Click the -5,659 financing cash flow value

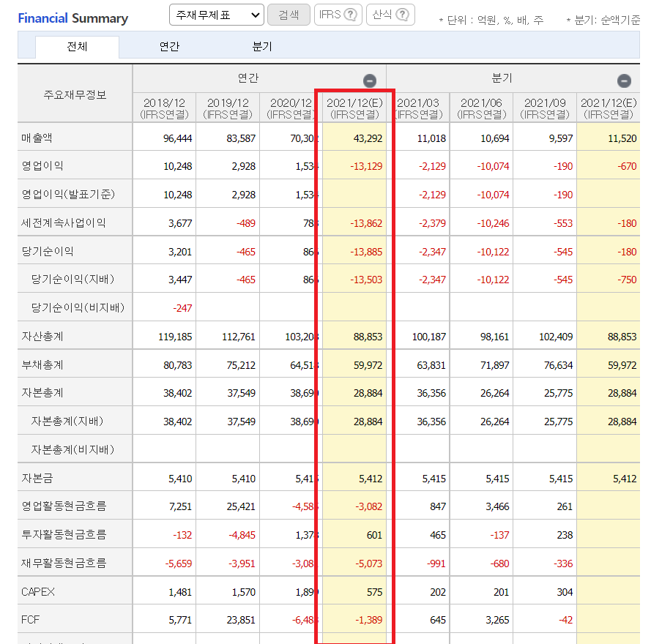click(x=179, y=563)
